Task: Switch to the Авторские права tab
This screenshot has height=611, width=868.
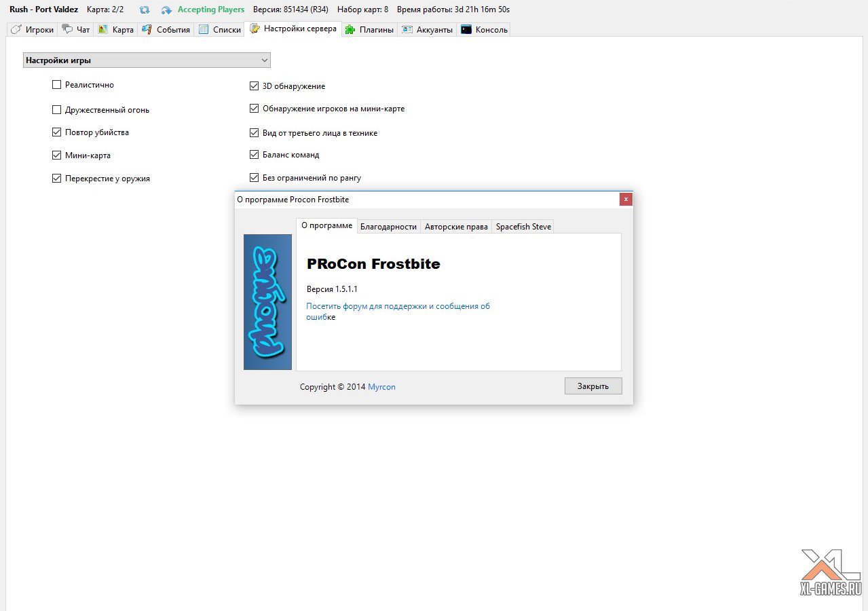Action: point(456,227)
